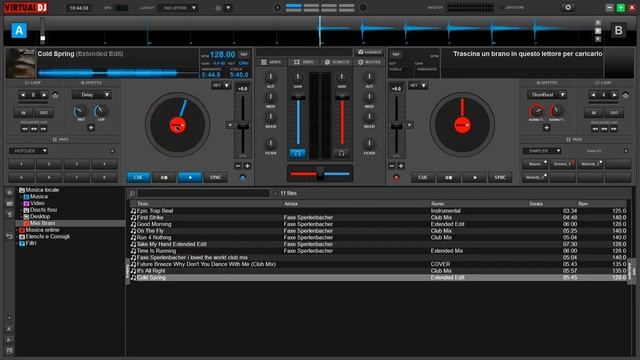Open the settings gear at top right
Screen dimensions: 640x360
click(x=568, y=7)
